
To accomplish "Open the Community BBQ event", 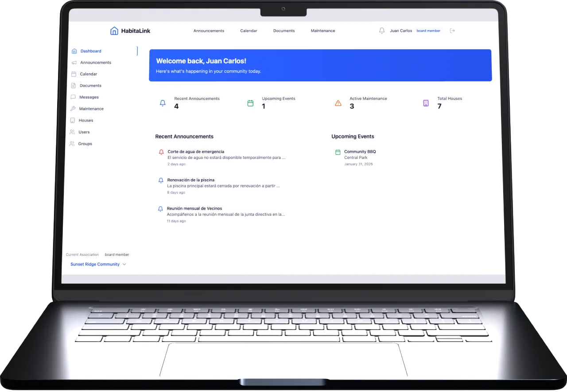I will point(360,152).
